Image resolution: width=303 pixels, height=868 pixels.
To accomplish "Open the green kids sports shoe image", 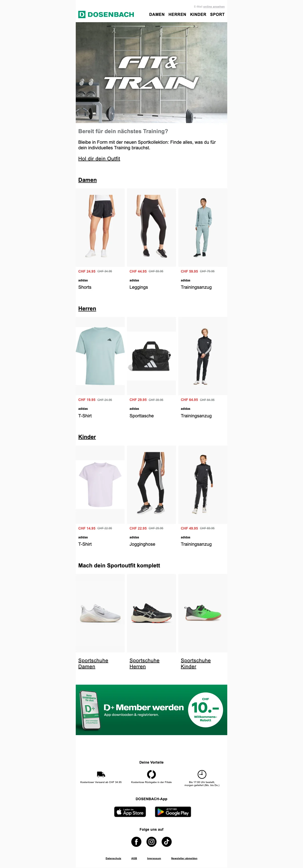I will [x=203, y=613].
